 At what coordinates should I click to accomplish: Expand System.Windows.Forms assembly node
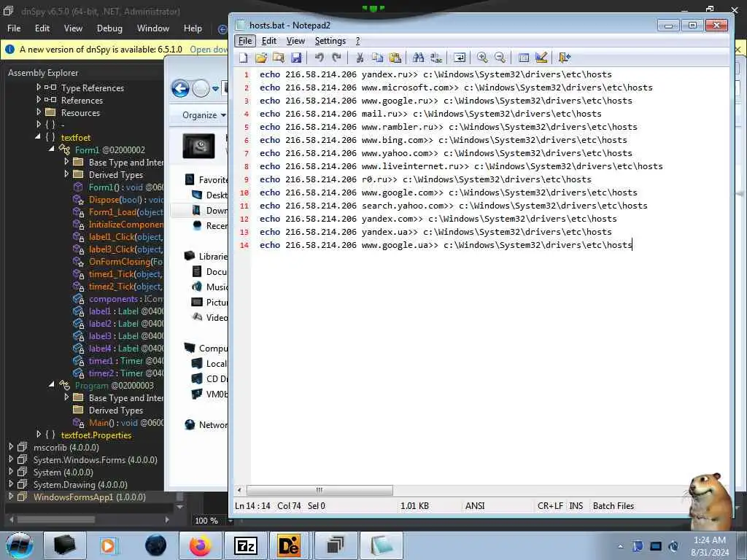(x=10, y=459)
